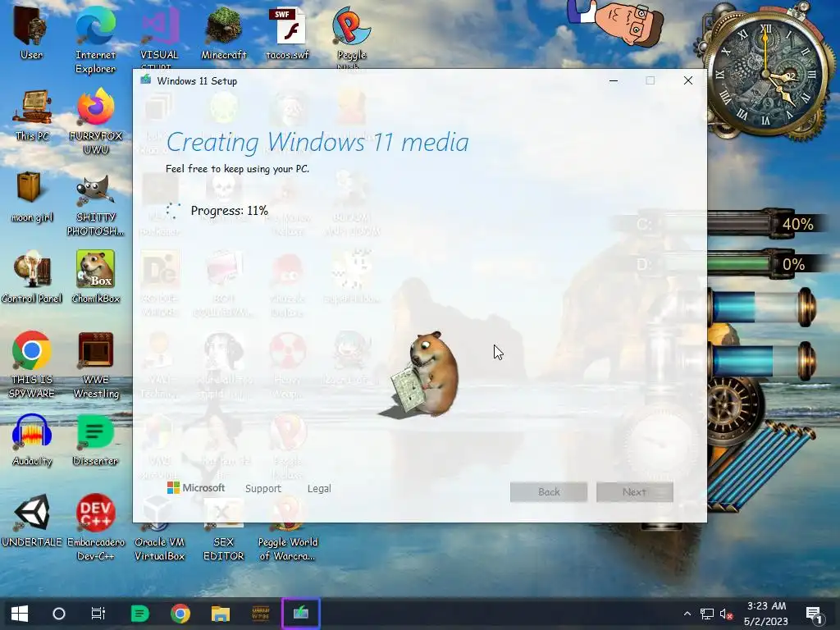Open File Explorer from the taskbar
Viewport: 840px width, 630px height.
220,614
